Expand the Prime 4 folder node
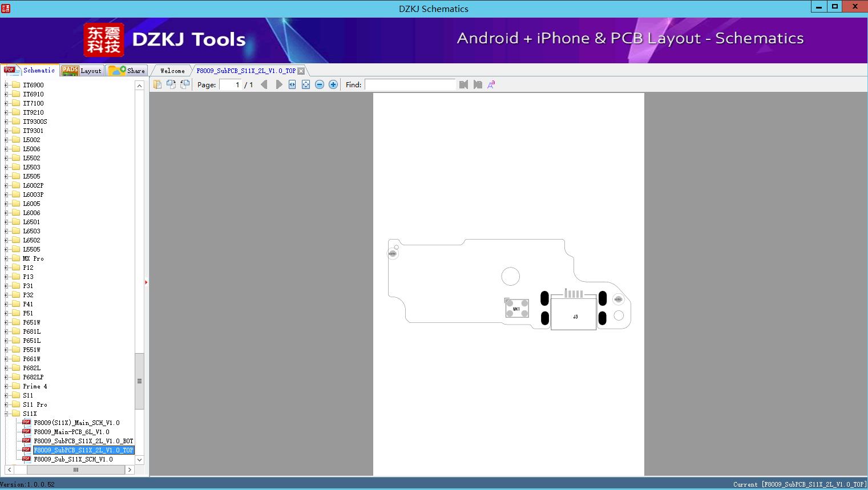Viewport: 868px width, 490px height. click(6, 386)
